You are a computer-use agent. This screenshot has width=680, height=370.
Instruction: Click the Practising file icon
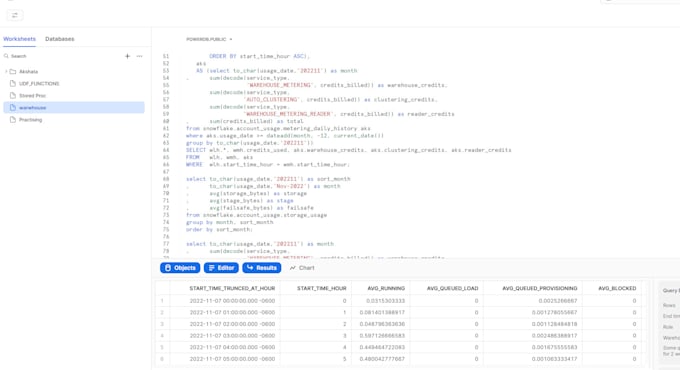tap(13, 120)
